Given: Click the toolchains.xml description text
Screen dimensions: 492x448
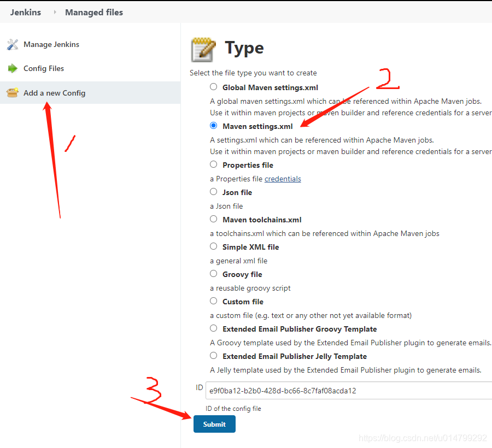Looking at the screenshot, I should [324, 234].
